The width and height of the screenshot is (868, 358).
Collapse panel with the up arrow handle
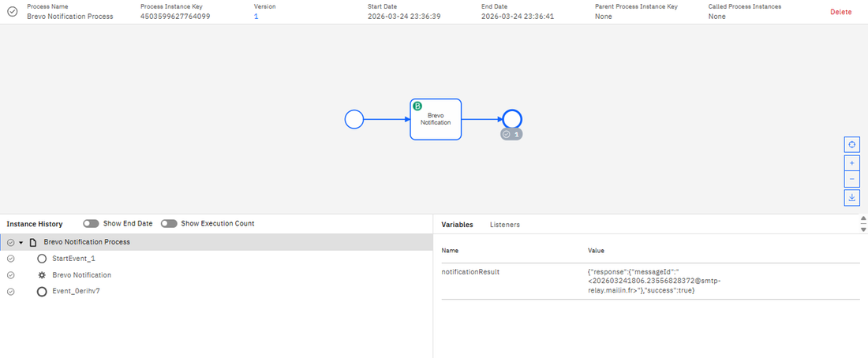point(863,219)
